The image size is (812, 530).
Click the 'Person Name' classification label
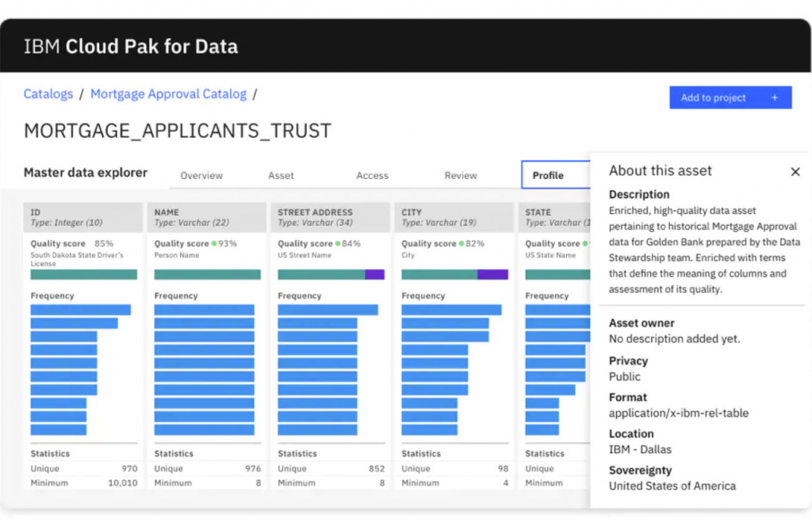pyautogui.click(x=176, y=255)
